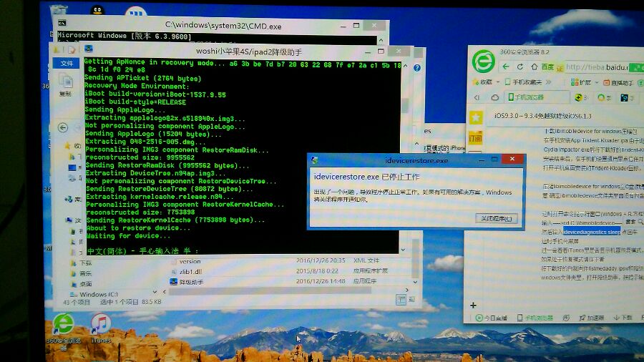Switch Explorer to large icons view
The image size is (644, 362).
[x=412, y=299]
